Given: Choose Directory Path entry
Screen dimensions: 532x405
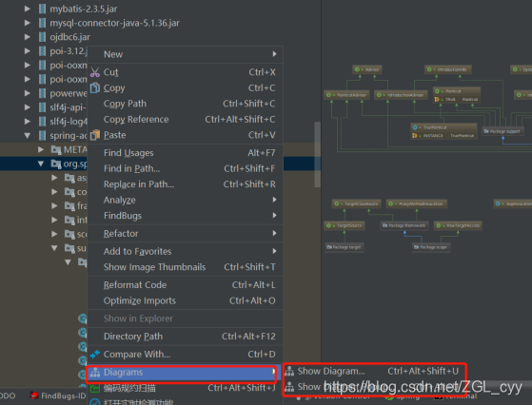Looking at the screenshot, I should [x=186, y=337].
